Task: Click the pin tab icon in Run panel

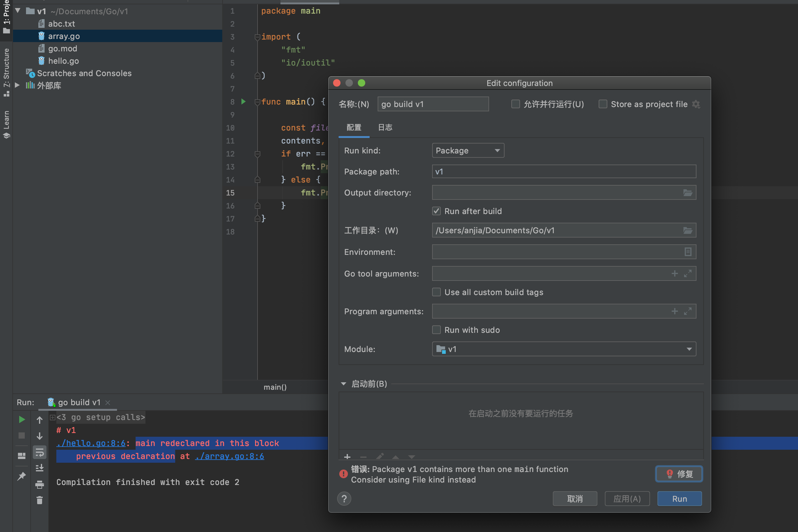Action: coord(22,476)
